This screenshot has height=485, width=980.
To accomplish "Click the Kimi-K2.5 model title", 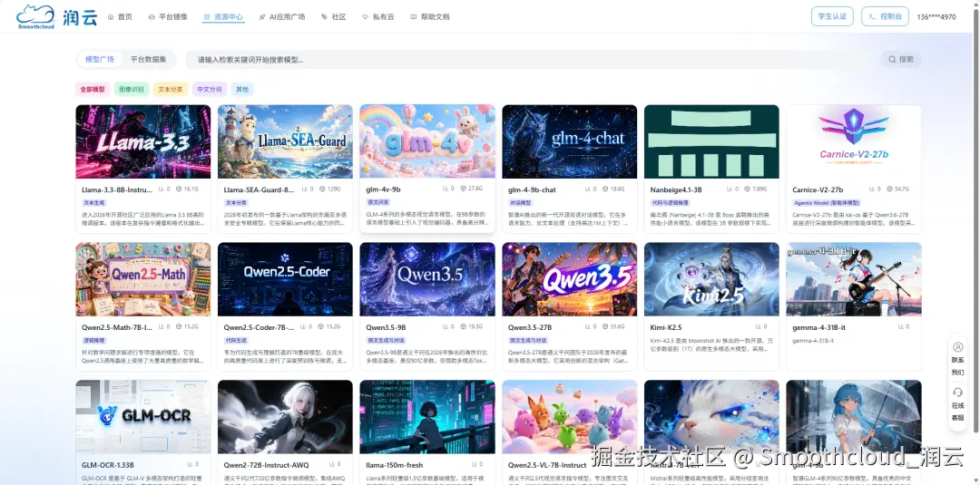I will click(x=666, y=327).
